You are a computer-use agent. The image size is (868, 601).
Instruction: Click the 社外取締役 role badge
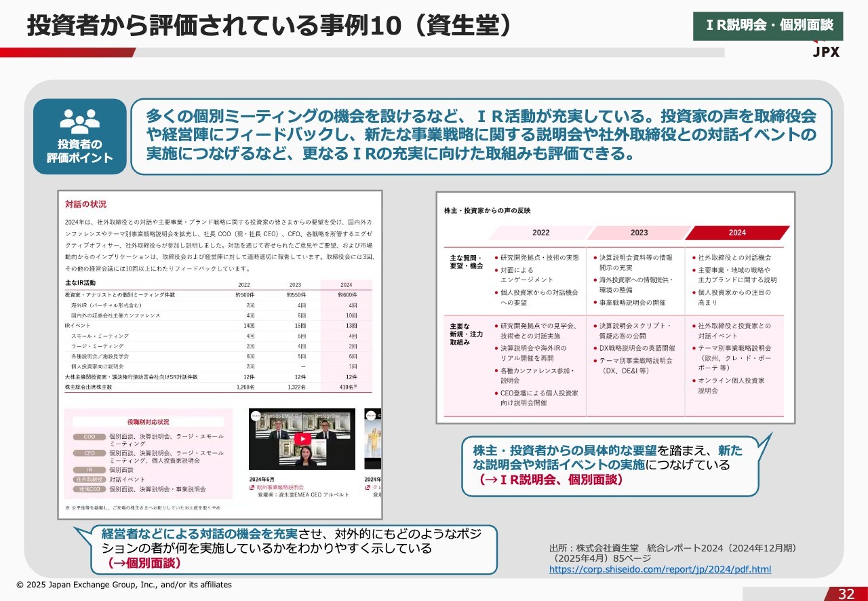(89, 479)
